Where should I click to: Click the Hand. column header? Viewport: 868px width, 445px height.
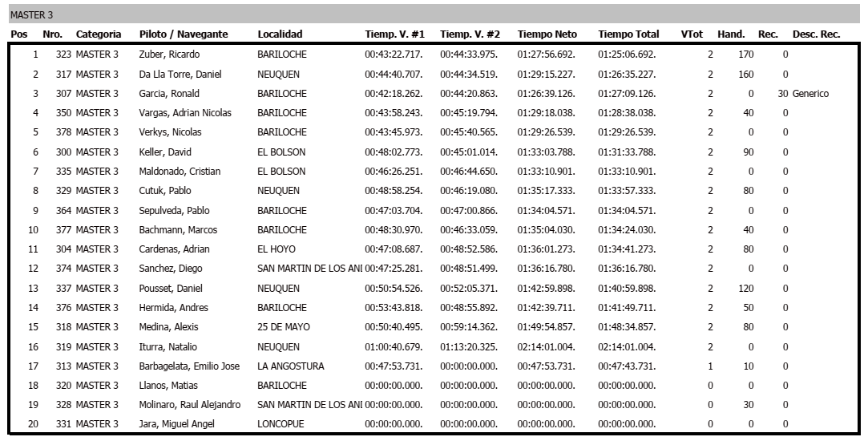point(731,34)
